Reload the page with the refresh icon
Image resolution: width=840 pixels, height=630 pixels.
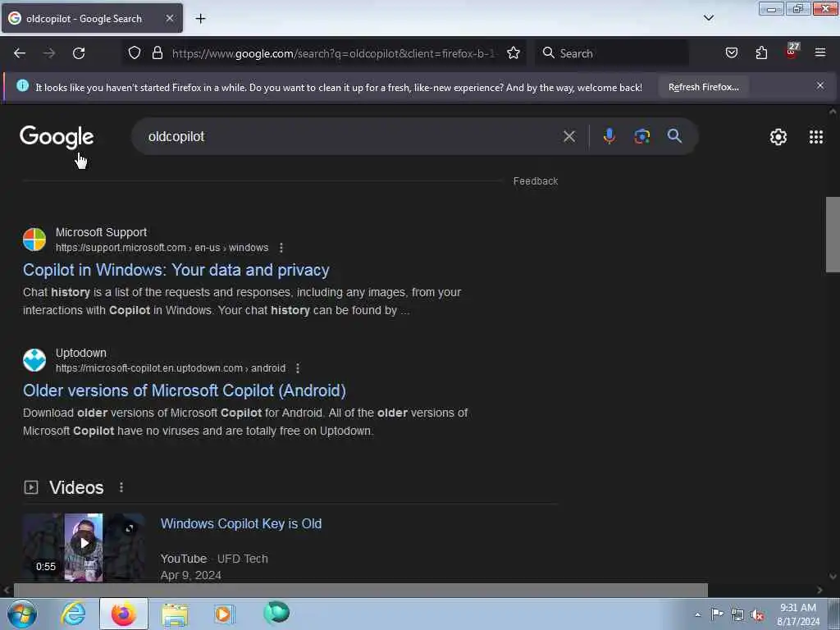coord(79,53)
